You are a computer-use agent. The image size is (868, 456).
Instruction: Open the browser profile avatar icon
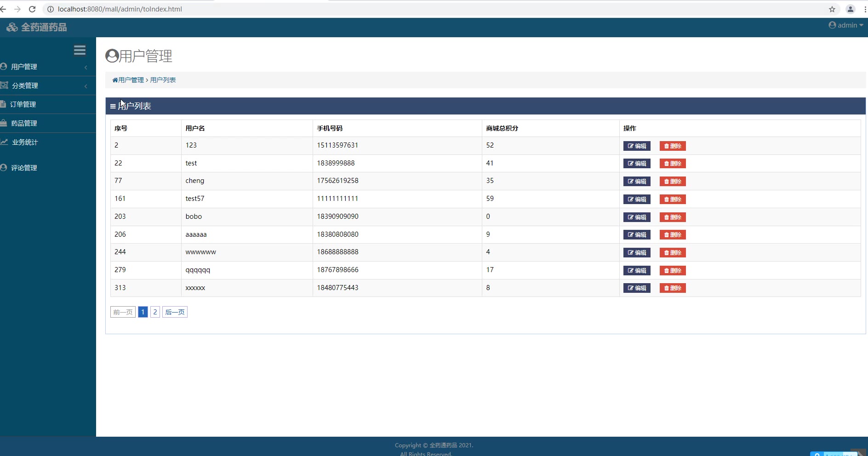(x=851, y=9)
